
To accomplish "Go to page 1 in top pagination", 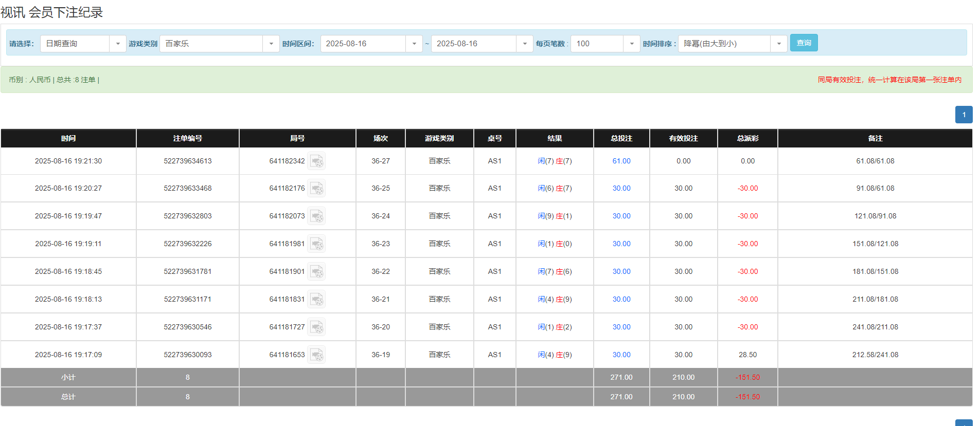I will (964, 115).
